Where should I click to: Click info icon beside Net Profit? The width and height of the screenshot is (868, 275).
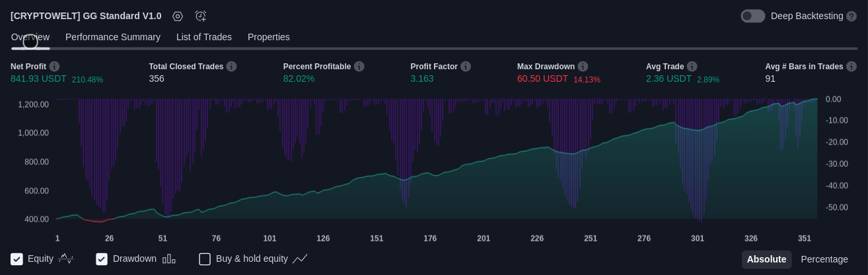(54, 67)
